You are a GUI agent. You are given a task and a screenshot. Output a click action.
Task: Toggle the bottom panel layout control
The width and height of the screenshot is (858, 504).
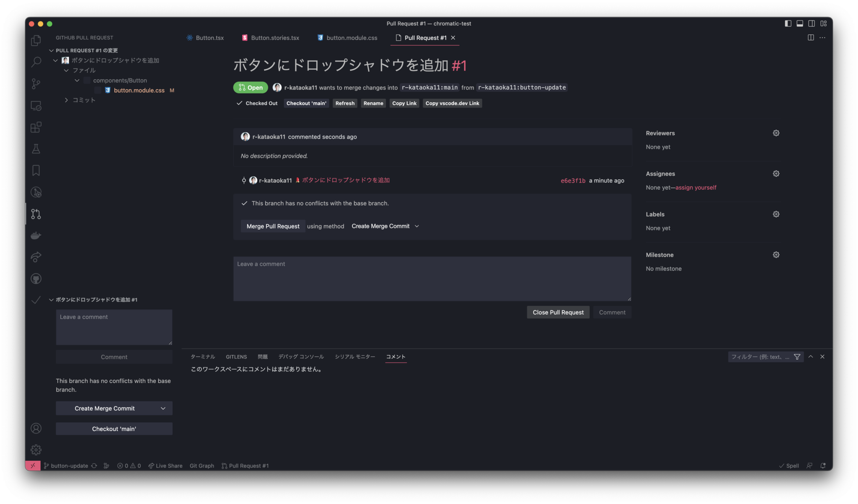click(x=799, y=23)
